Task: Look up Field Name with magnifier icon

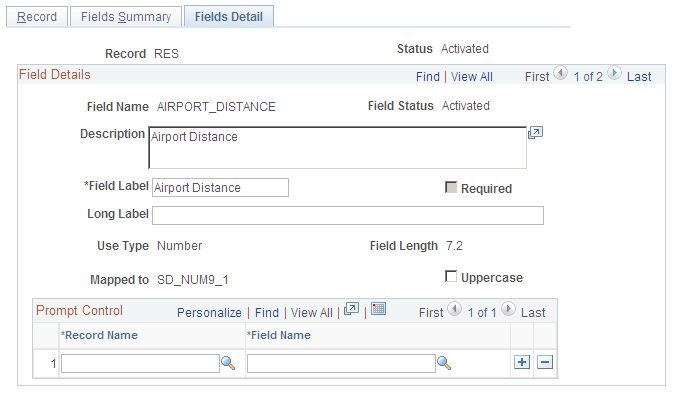Action: (443, 363)
